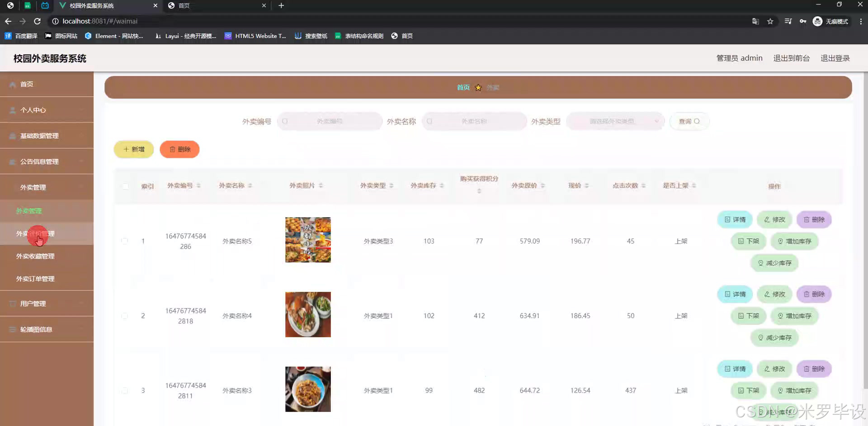Screen dimensions: 868x426
Task: Click the magnifier icon inside 查询 button
Action: (696, 121)
